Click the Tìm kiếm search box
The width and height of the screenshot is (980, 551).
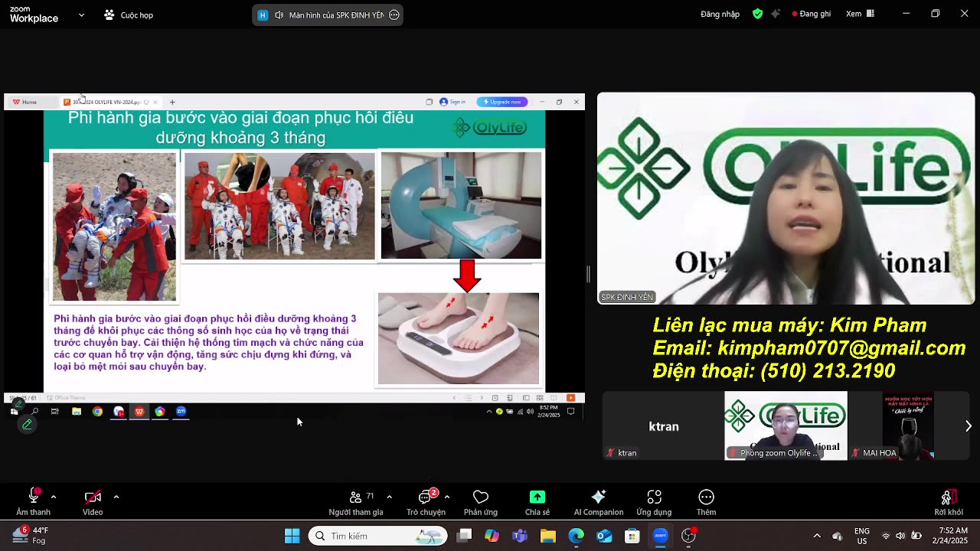point(378,536)
